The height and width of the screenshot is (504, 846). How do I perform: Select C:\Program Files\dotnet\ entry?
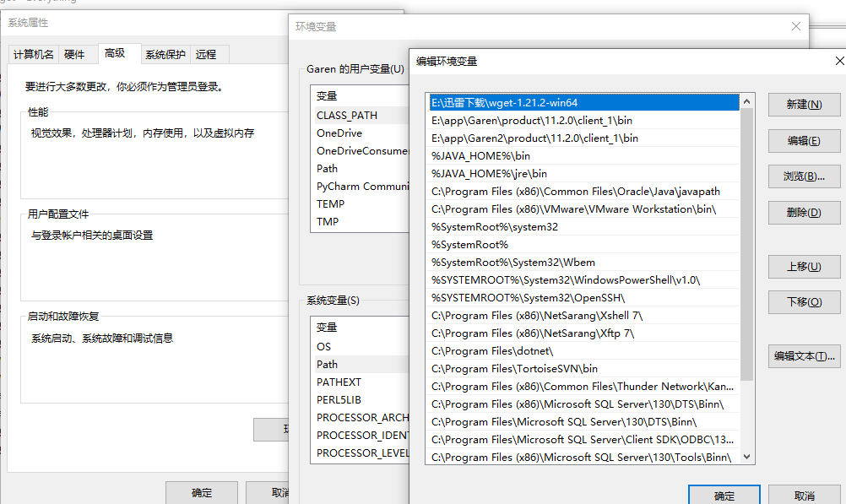click(x=583, y=350)
